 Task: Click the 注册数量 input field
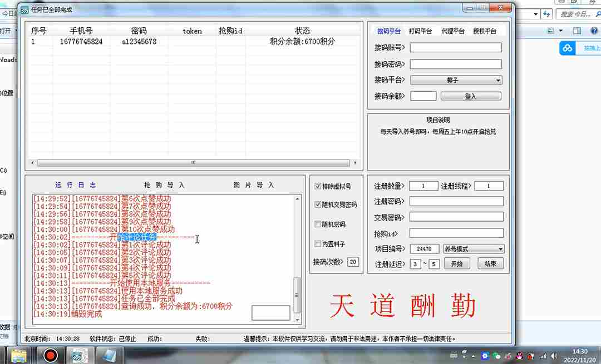tap(423, 186)
